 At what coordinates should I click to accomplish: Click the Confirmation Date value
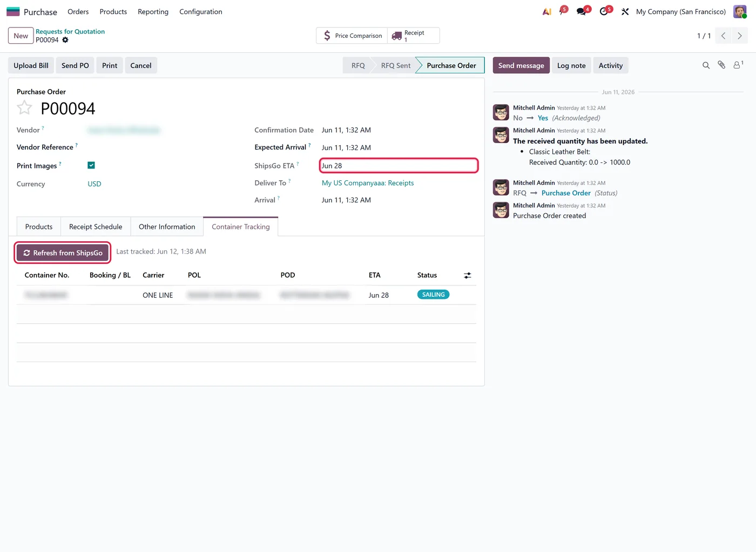[x=346, y=130]
